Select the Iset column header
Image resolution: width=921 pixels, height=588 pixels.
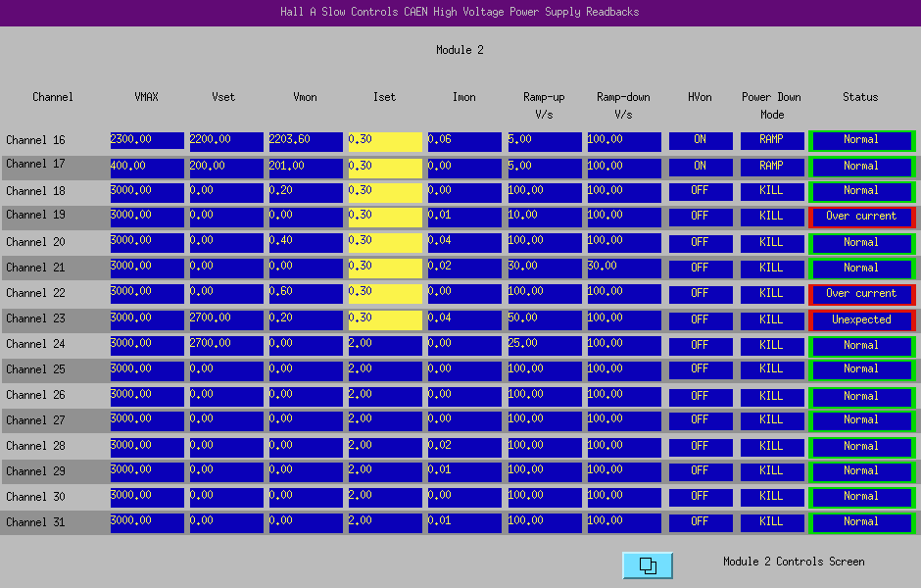(385, 97)
